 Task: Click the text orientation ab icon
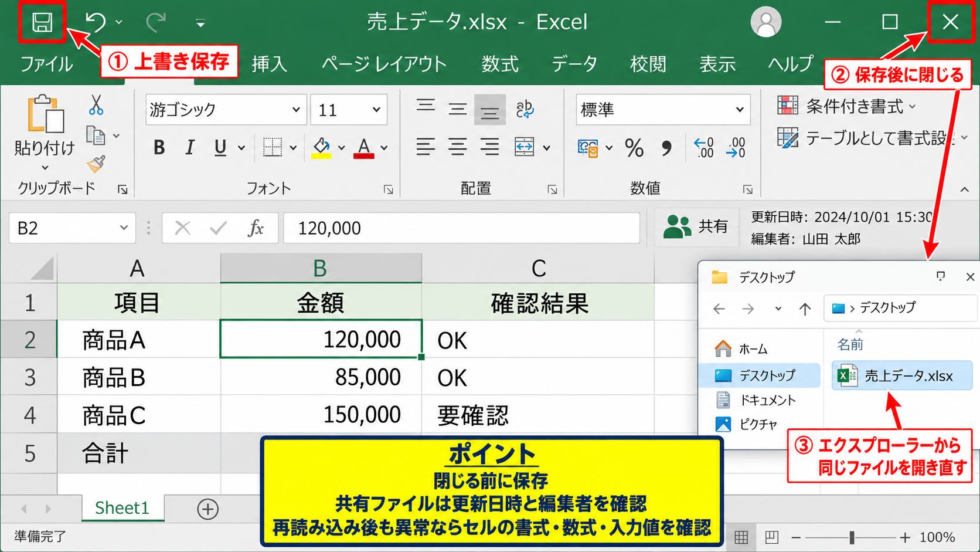(525, 109)
